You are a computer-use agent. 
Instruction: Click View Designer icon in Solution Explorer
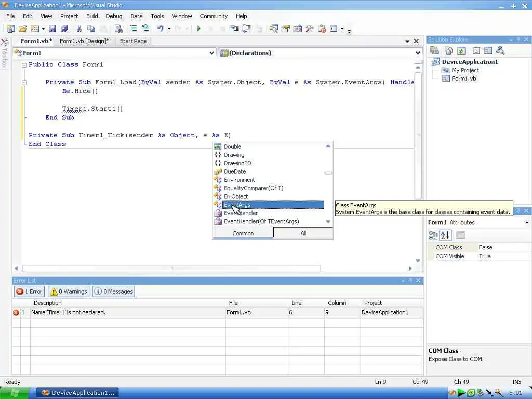coord(488,50)
